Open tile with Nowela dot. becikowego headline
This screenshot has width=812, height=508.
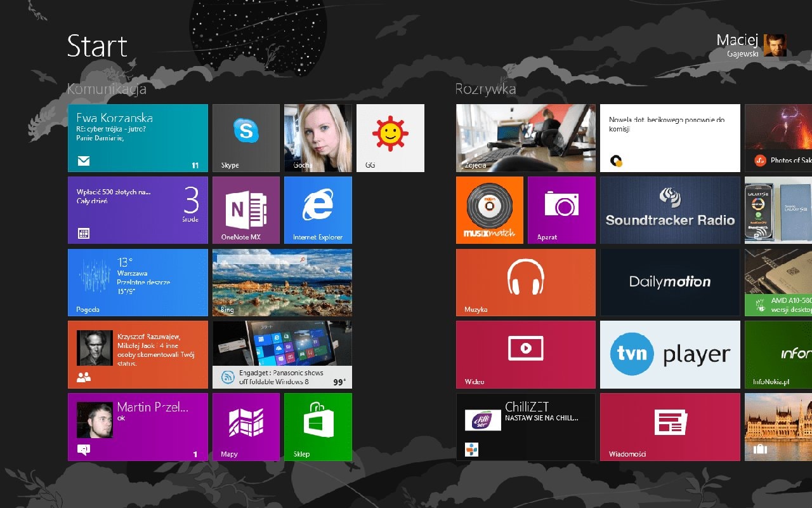tap(670, 138)
